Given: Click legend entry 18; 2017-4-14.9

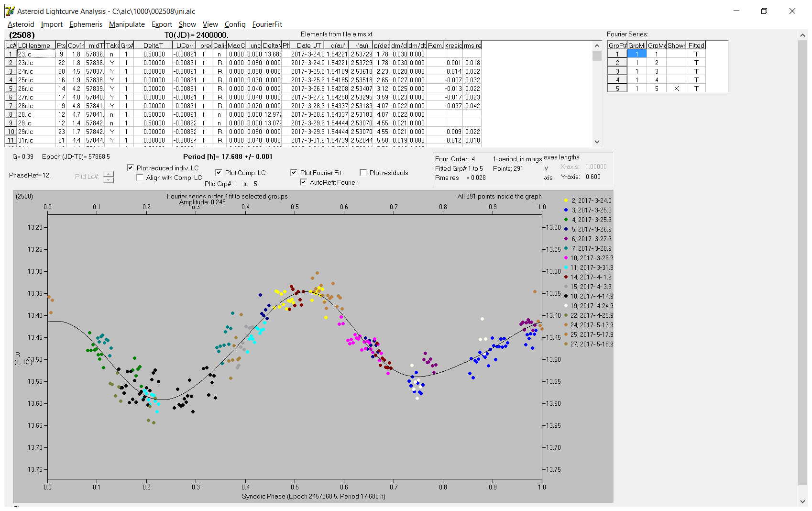Looking at the screenshot, I should tap(588, 296).
